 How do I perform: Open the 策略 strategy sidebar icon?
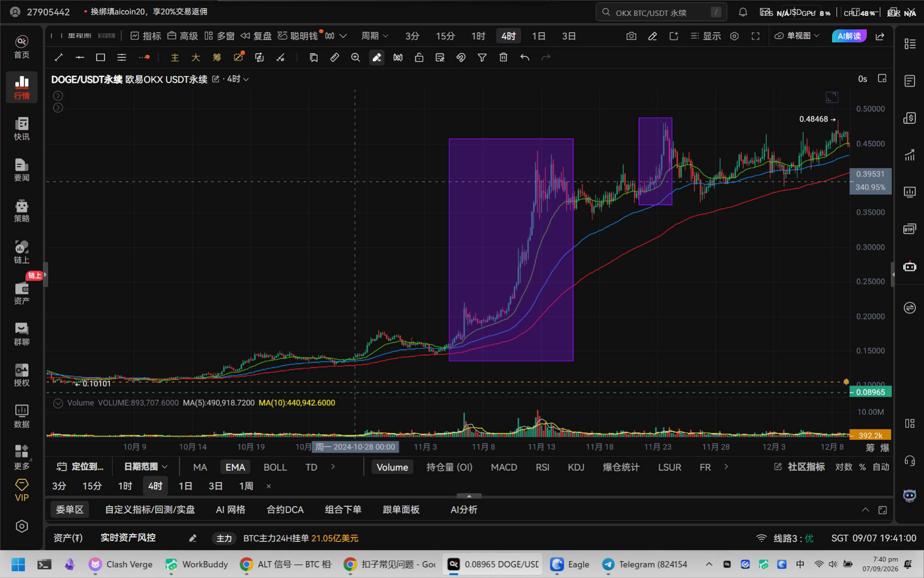click(x=22, y=211)
